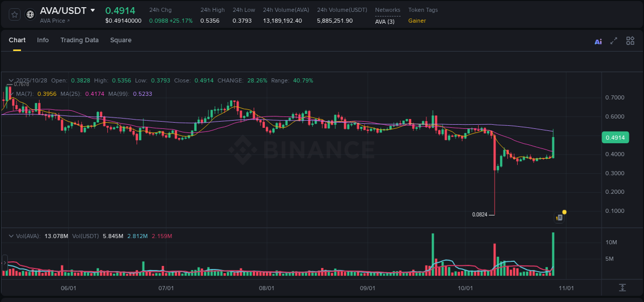Click the AVA Price external link
This screenshot has width=644, height=302.
click(x=54, y=21)
